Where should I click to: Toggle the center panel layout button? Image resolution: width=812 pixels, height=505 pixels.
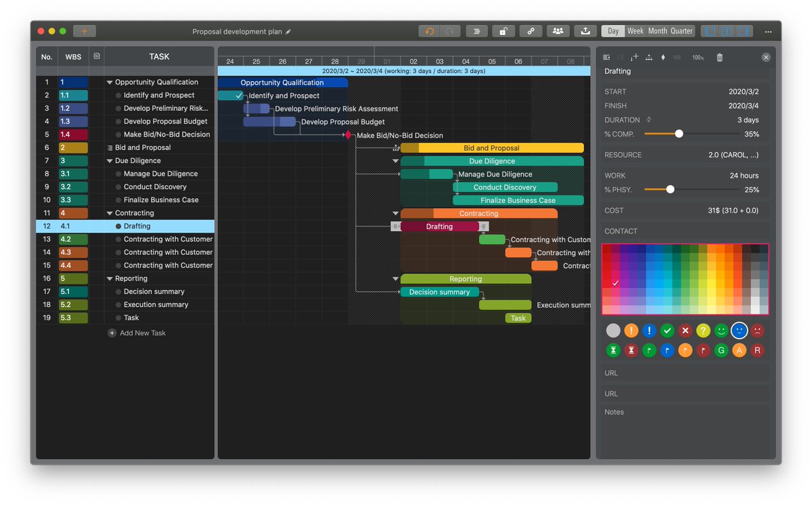[x=727, y=31]
